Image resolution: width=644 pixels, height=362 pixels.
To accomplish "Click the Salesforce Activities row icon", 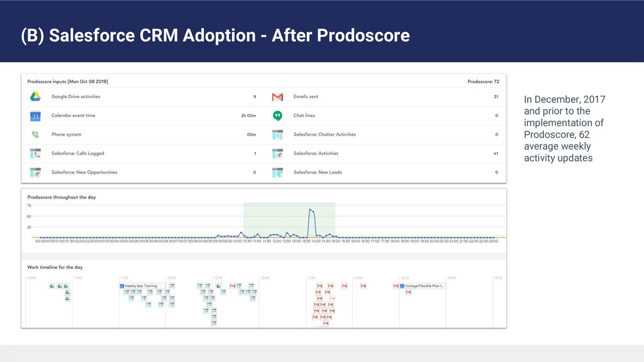I will point(277,153).
